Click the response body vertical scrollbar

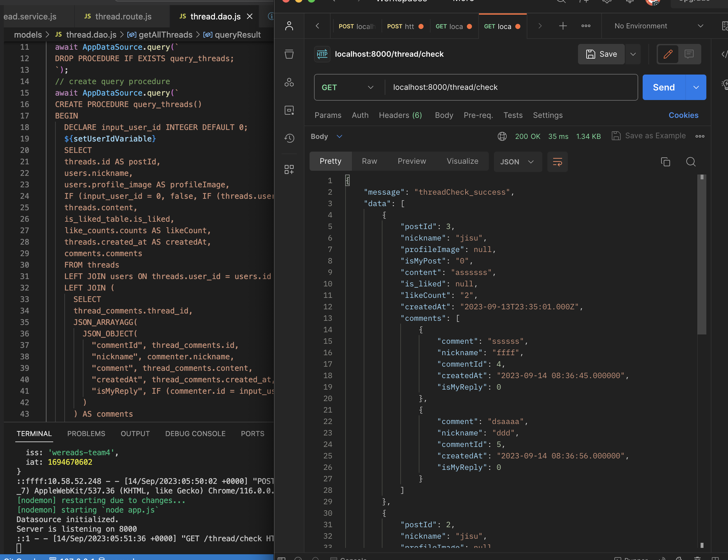(x=702, y=254)
